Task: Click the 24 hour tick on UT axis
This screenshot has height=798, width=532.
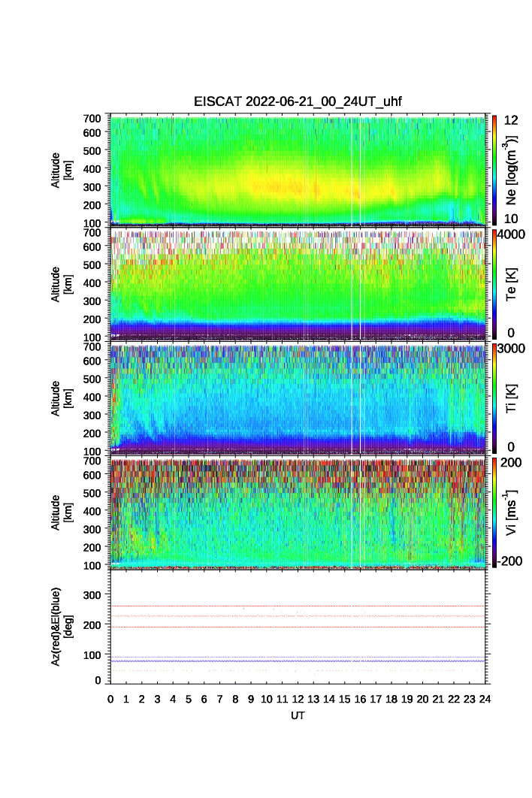Action: pos(485,699)
